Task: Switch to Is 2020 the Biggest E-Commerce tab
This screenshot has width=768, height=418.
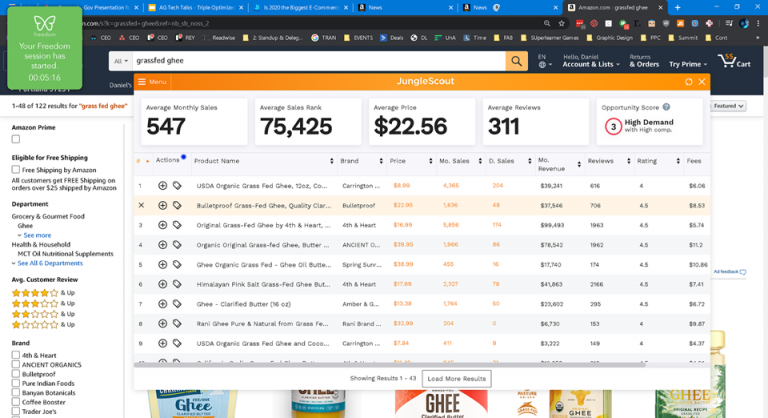Action: [301, 7]
